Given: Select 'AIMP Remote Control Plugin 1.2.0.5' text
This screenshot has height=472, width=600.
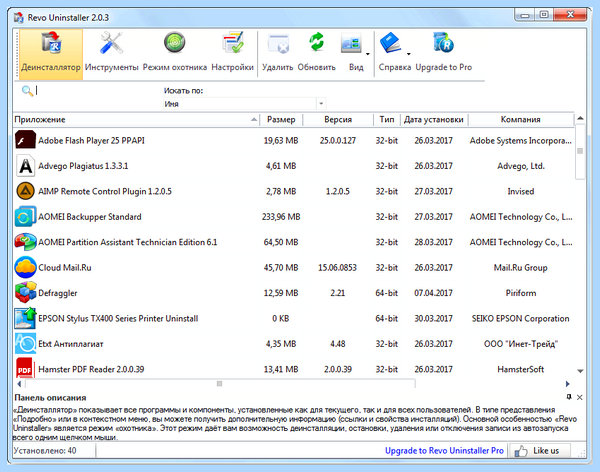Looking at the screenshot, I should pyautogui.click(x=105, y=191).
